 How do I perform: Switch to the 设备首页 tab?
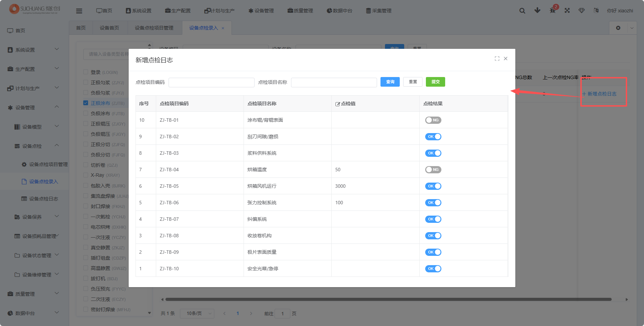(x=109, y=28)
